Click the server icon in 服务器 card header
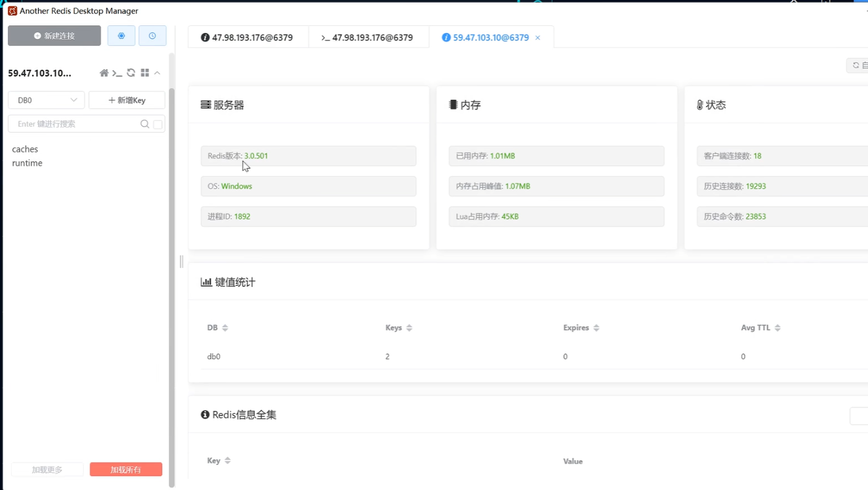Image resolution: width=868 pixels, height=490 pixels. 206,105
